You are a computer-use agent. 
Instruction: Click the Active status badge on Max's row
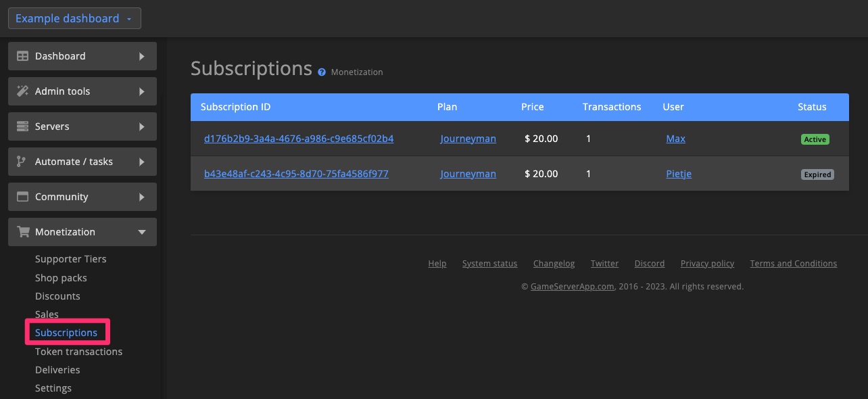(815, 139)
